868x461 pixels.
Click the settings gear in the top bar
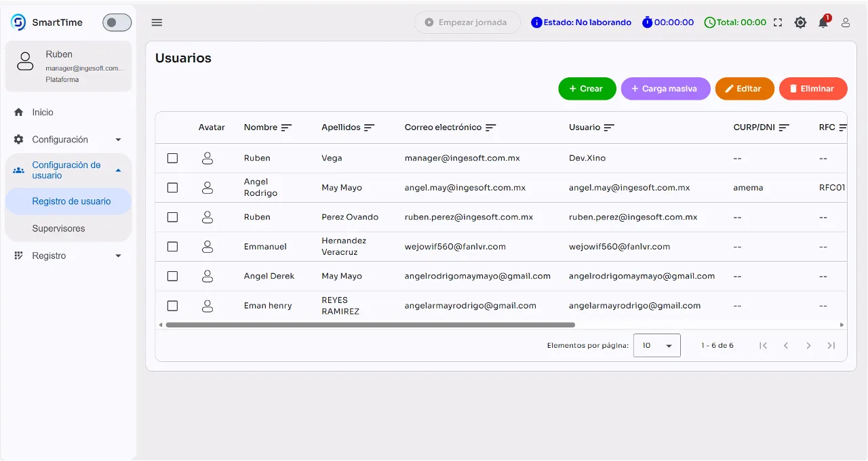point(800,22)
